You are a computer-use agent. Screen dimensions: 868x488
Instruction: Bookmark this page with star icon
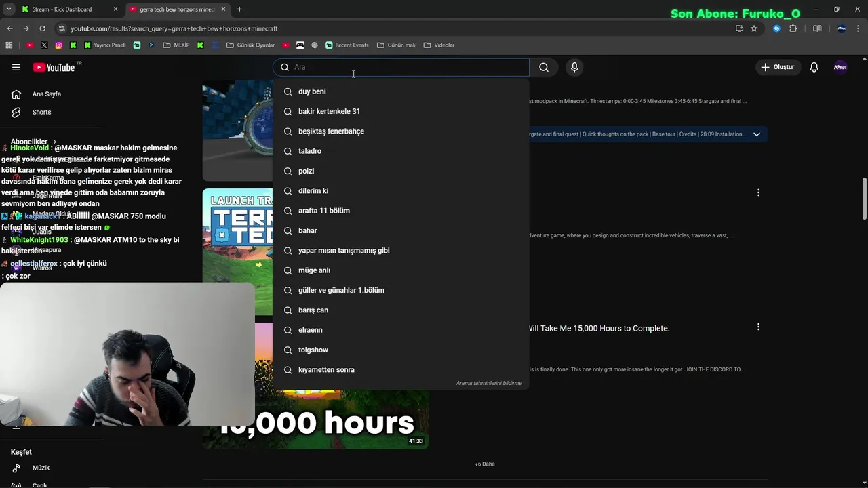click(754, 28)
